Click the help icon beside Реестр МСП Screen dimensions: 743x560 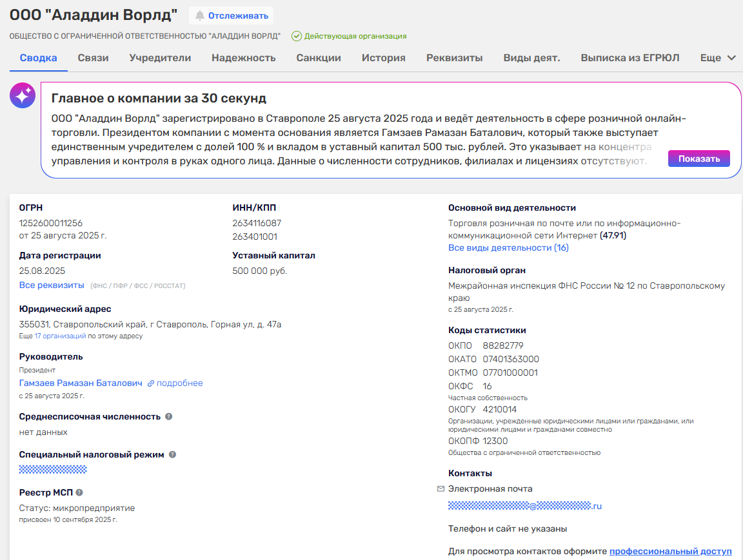79,492
